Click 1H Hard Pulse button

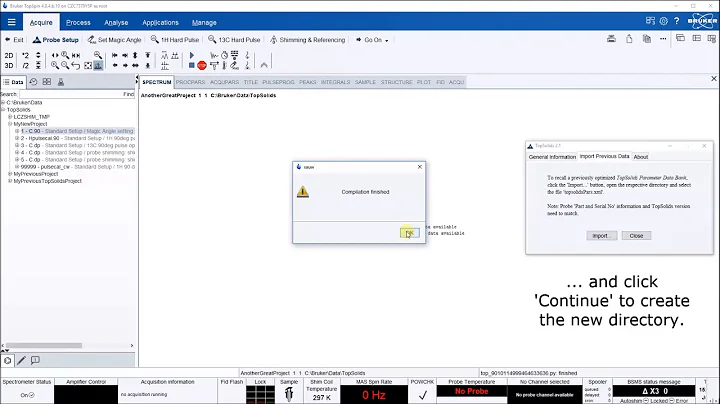coord(175,40)
